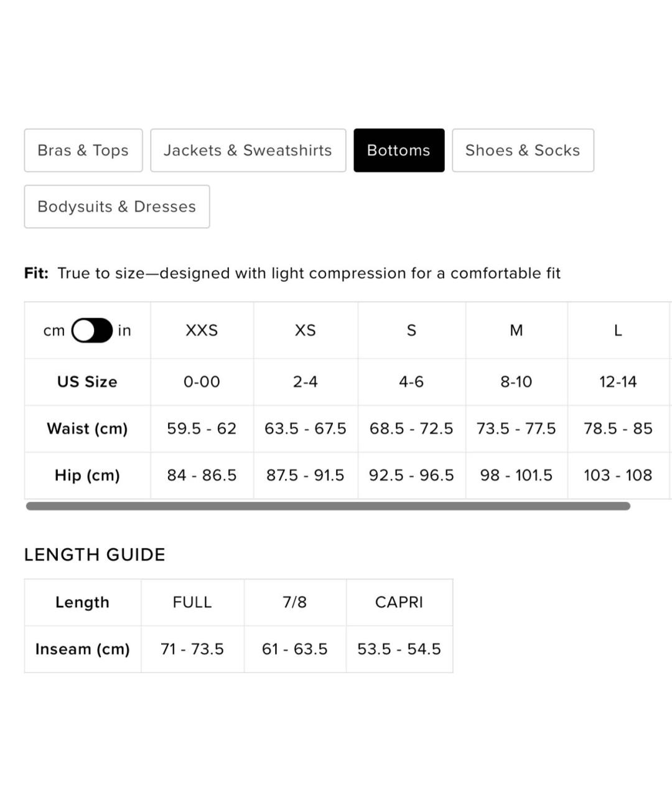Select Bodysuits & Dresses tab
Image resolution: width=672 pixels, height=797 pixels.
point(117,206)
